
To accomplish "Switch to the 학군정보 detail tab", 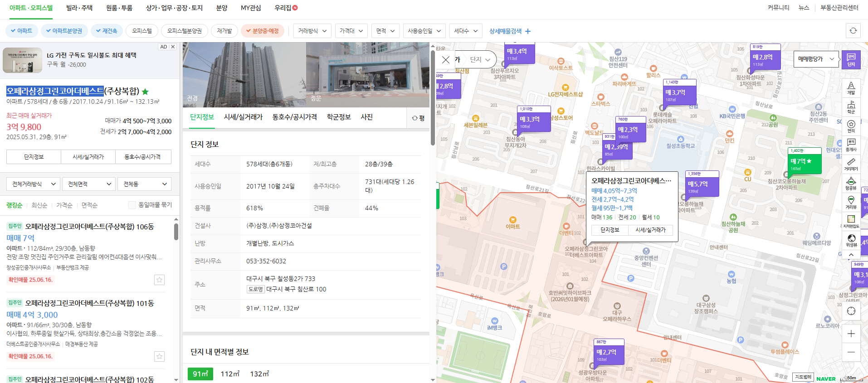I will (x=339, y=117).
